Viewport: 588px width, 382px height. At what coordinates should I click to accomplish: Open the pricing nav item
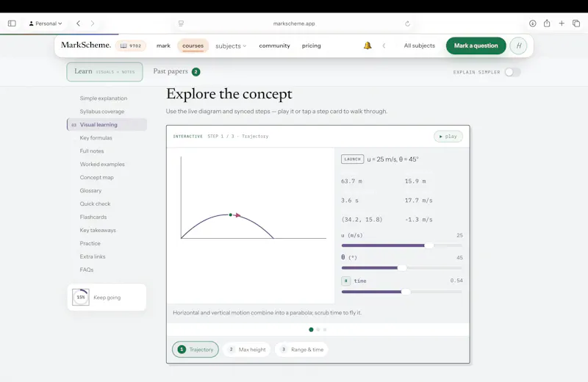[x=311, y=46]
